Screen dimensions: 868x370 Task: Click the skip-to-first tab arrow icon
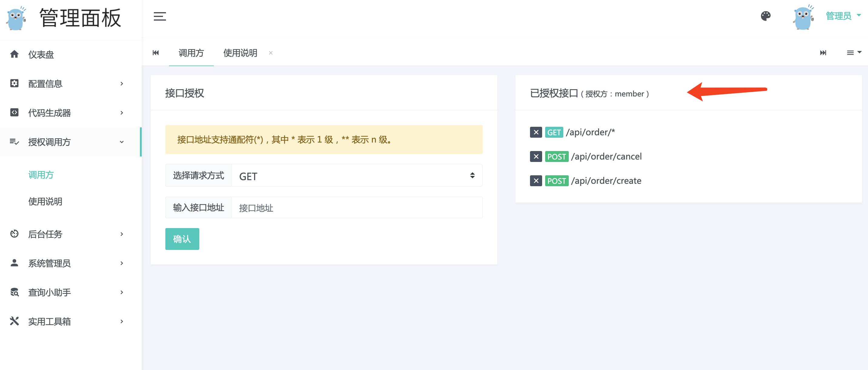[x=155, y=52]
